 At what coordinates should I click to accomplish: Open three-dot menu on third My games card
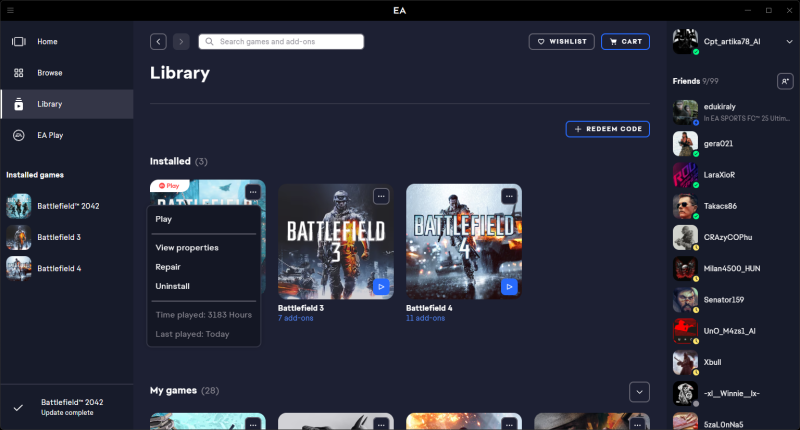(509, 424)
